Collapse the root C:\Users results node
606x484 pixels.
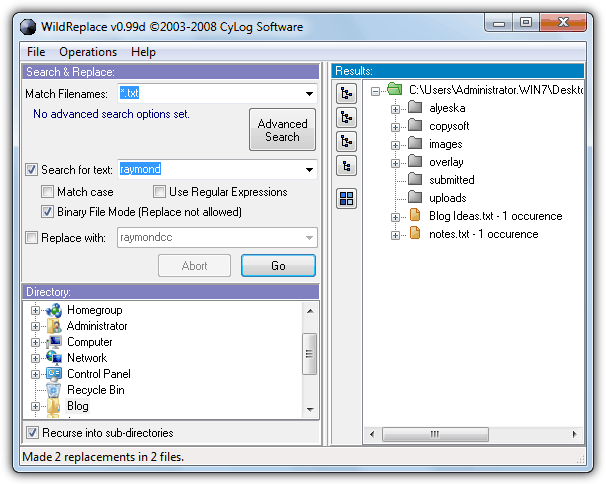[x=375, y=91]
